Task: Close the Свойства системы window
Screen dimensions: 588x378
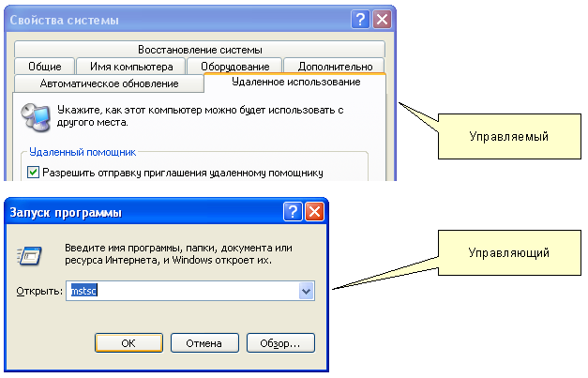Action: point(382,19)
